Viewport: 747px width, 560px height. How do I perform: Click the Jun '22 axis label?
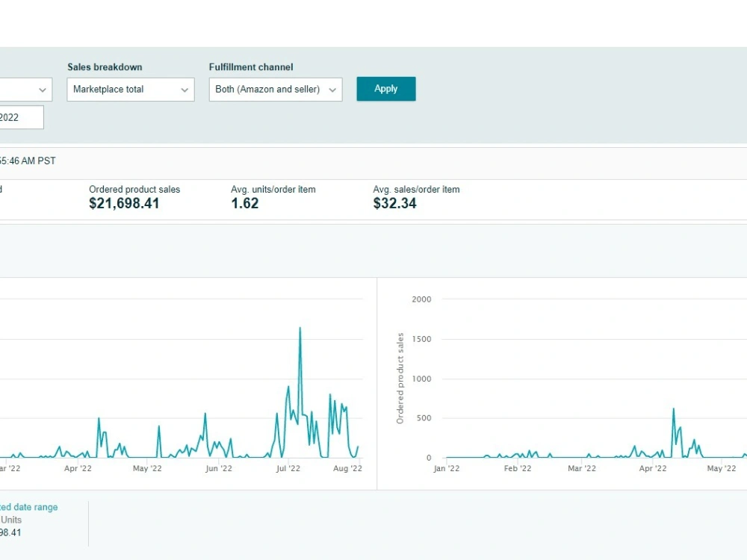pyautogui.click(x=219, y=468)
